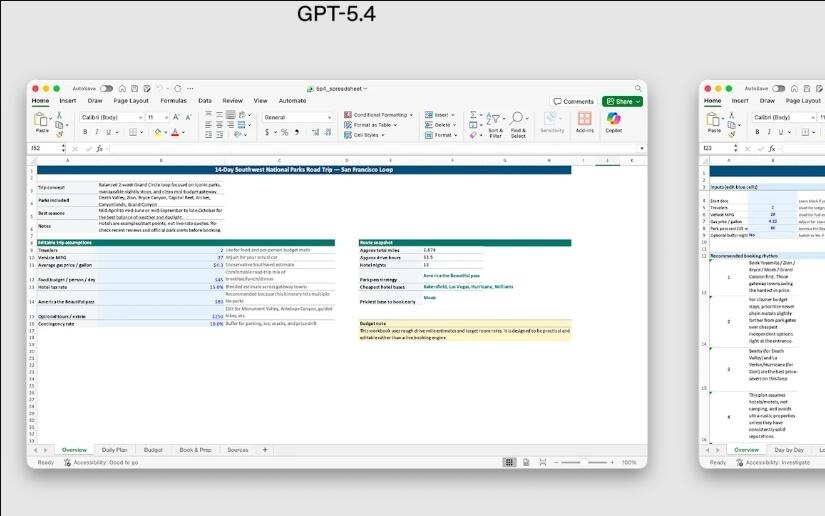
Task: Click the Format cells button
Action: tap(441, 135)
